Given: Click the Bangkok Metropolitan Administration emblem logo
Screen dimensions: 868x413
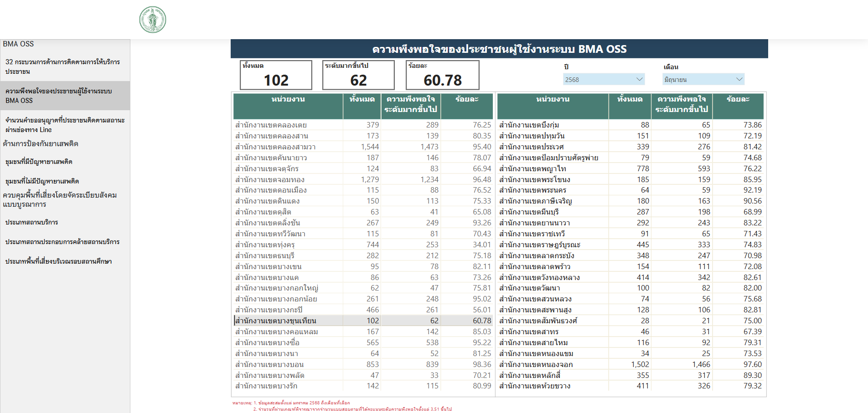Looking at the screenshot, I should [153, 20].
